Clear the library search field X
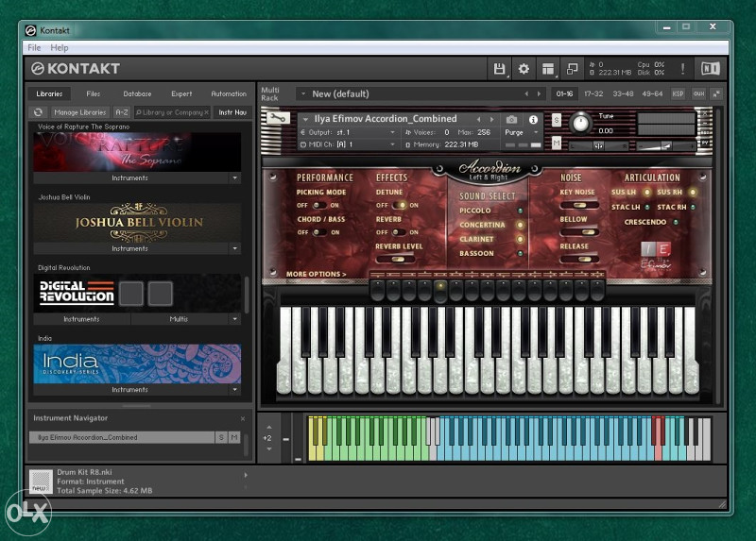The width and height of the screenshot is (756, 541). [x=206, y=112]
